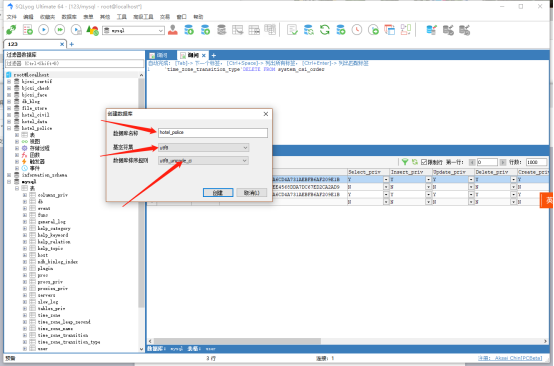This screenshot has width=554, height=366.
Task: Select the time_zone_transition_type table
Action: [69, 342]
